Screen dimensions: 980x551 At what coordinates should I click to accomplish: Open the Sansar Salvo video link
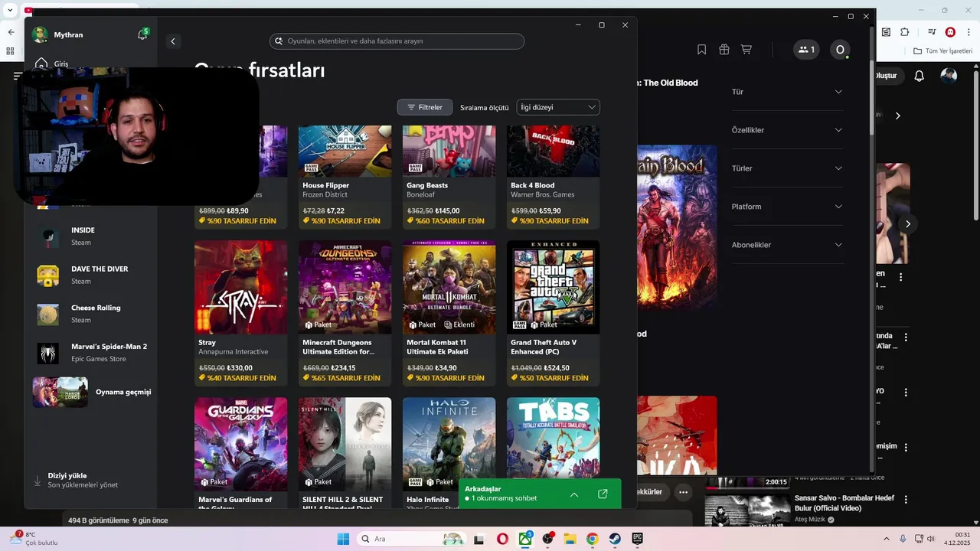[844, 503]
